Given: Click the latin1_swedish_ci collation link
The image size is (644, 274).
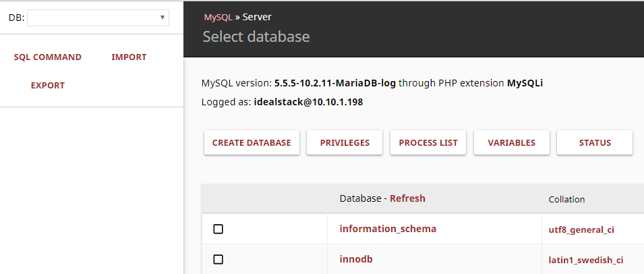Looking at the screenshot, I should 585,260.
